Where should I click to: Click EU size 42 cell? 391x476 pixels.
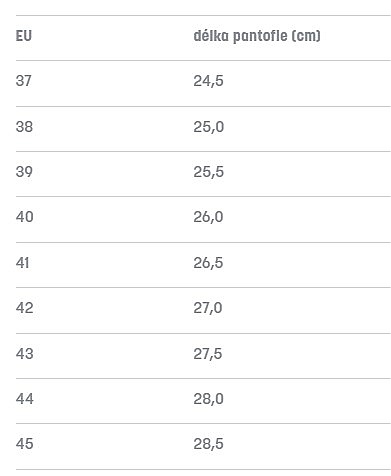click(25, 308)
